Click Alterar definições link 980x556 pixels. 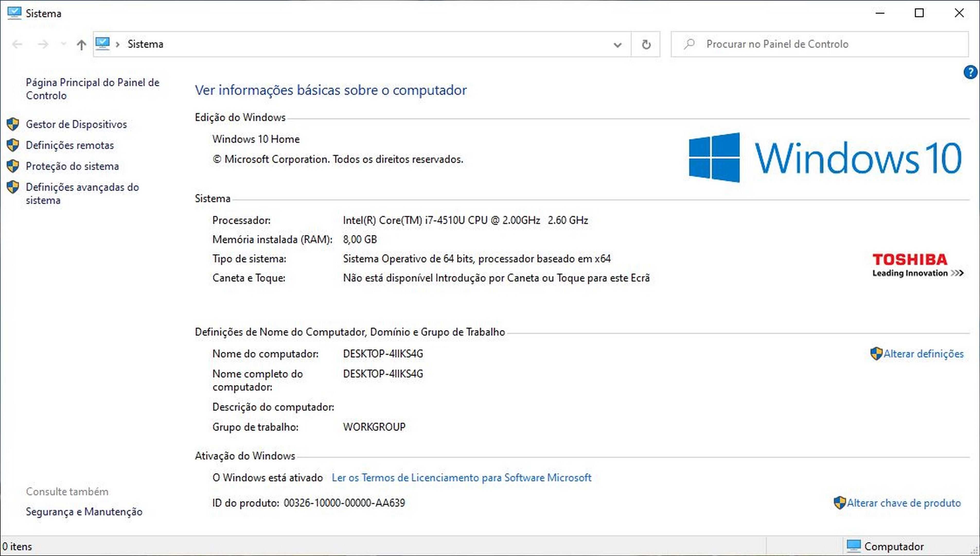(923, 354)
